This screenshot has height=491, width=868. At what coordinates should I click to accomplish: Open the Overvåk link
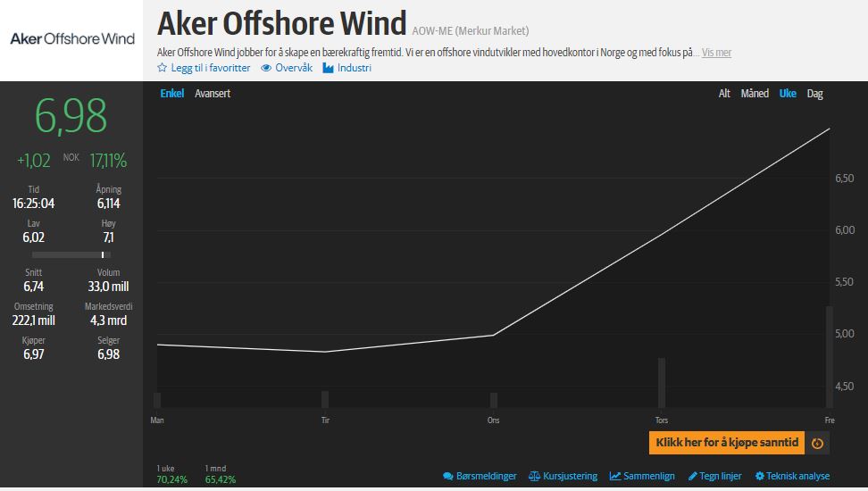click(294, 68)
